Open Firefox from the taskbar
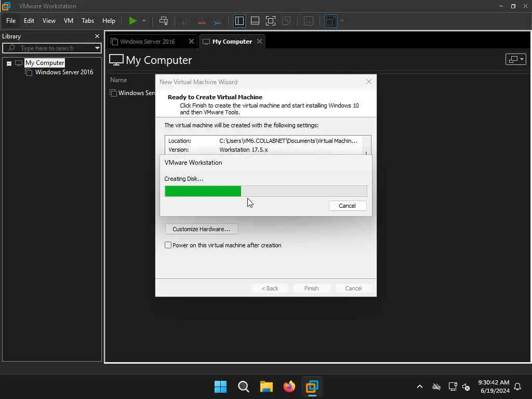532x399 pixels. (x=289, y=387)
